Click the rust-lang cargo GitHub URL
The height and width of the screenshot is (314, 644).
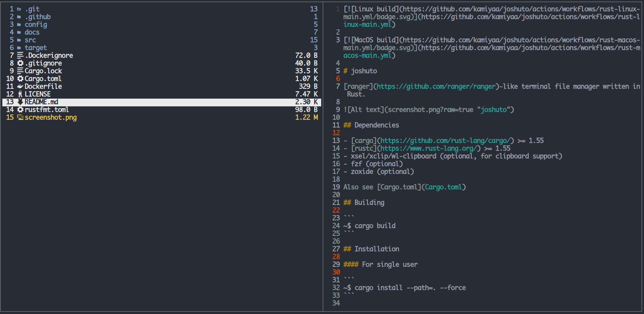tap(446, 141)
